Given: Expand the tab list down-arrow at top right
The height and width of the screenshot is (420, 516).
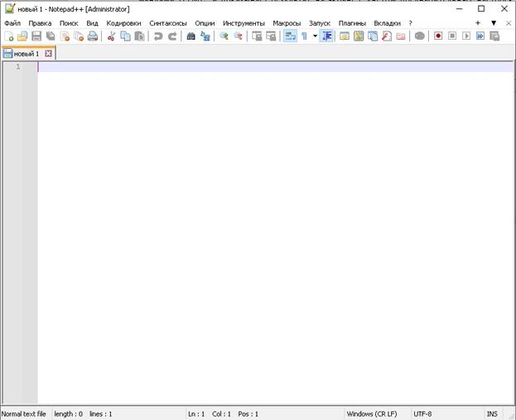Looking at the screenshot, I should pyautogui.click(x=494, y=23).
